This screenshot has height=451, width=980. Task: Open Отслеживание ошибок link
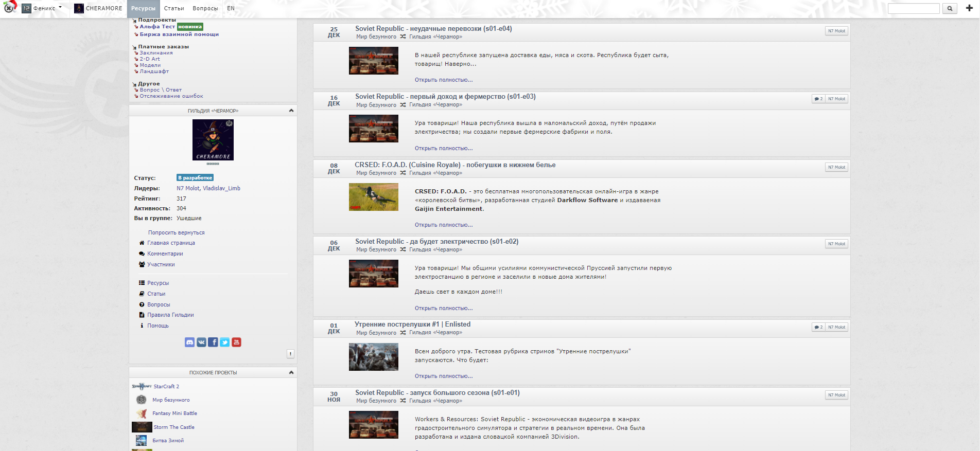coord(171,96)
